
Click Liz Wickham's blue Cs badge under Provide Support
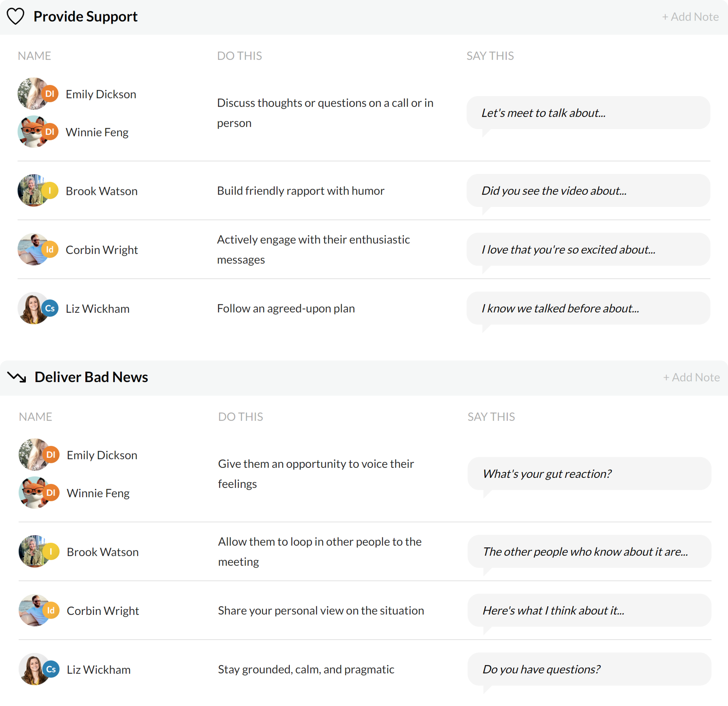point(50,309)
